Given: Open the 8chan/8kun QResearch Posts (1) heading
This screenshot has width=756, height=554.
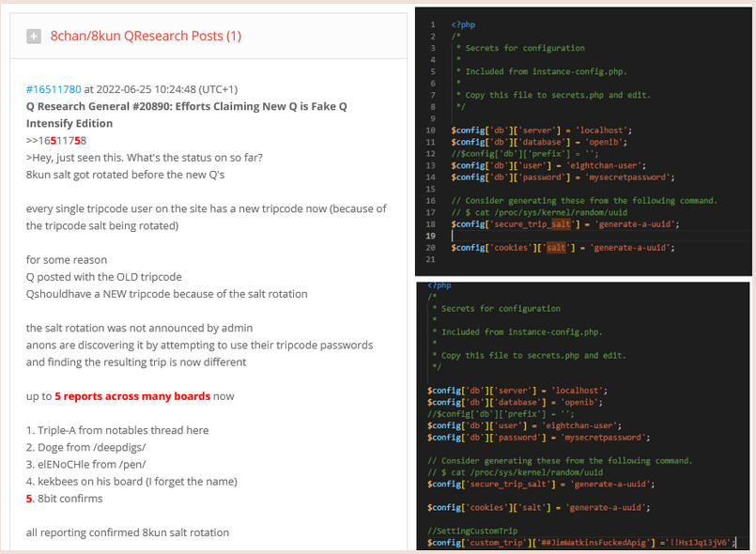Looking at the screenshot, I should pos(146,37).
